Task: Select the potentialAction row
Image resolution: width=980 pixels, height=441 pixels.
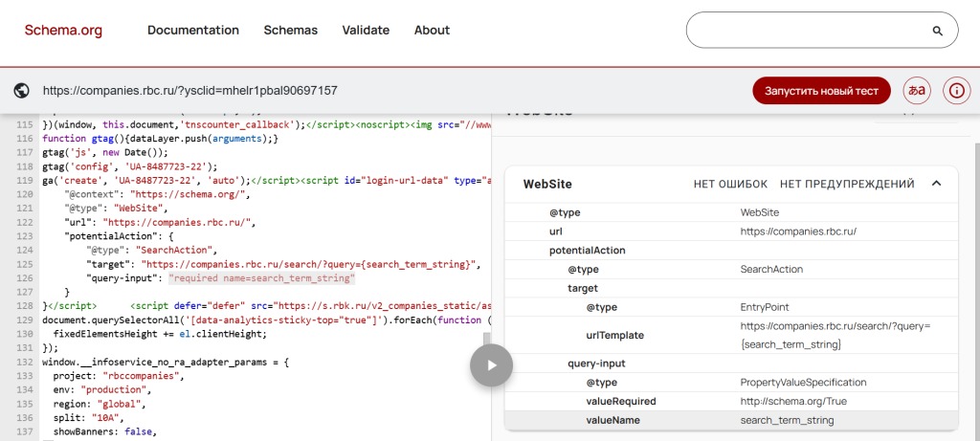Action: [731, 251]
